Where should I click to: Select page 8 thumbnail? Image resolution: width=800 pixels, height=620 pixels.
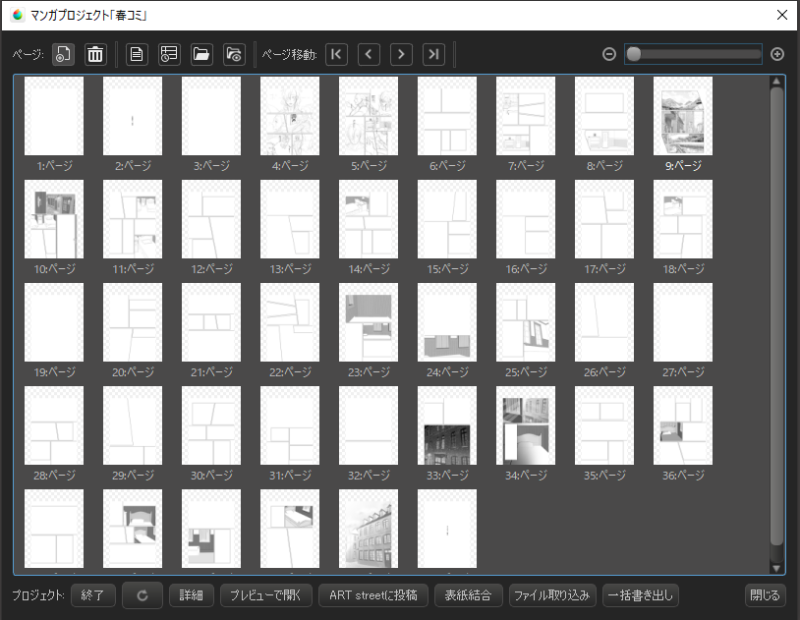pyautogui.click(x=604, y=116)
